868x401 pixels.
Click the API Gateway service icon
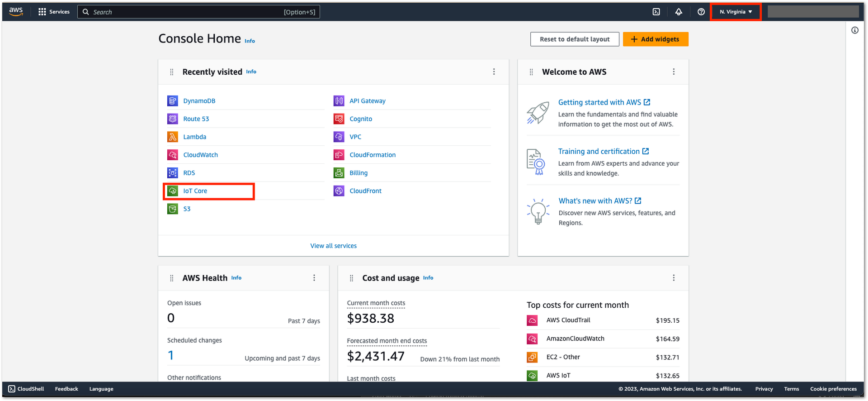(339, 101)
